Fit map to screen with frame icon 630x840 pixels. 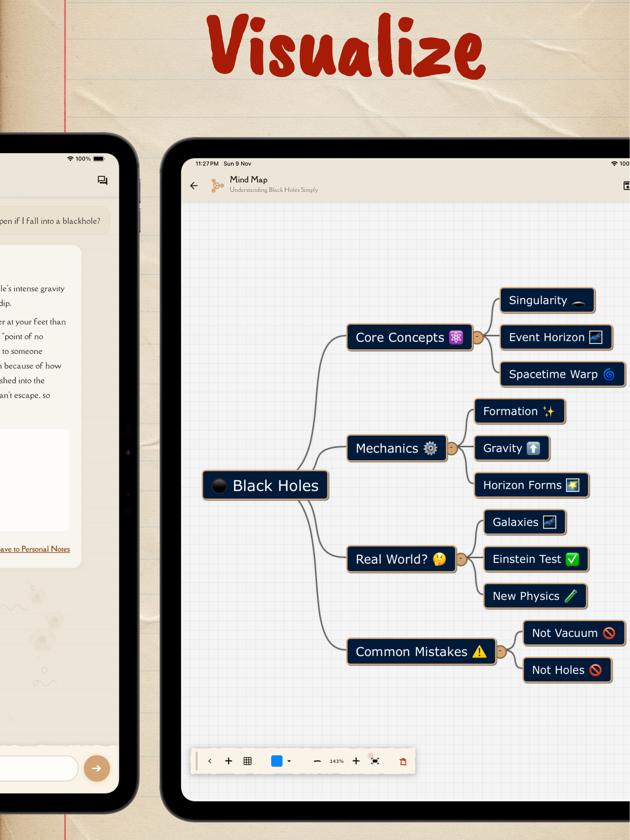[375, 761]
